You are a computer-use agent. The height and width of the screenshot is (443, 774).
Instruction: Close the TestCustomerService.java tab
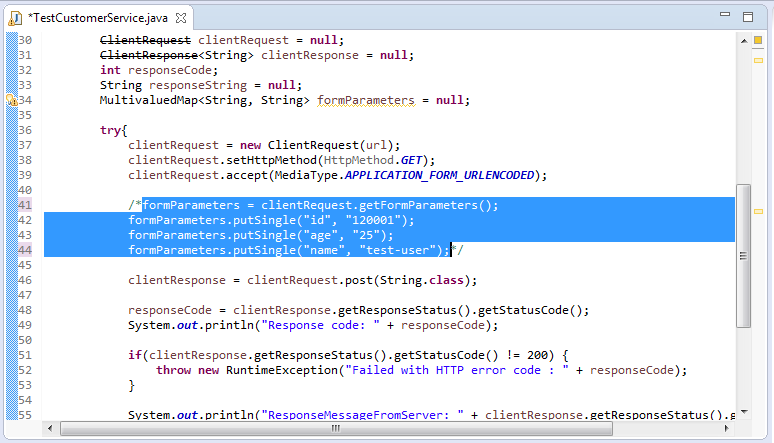point(181,18)
